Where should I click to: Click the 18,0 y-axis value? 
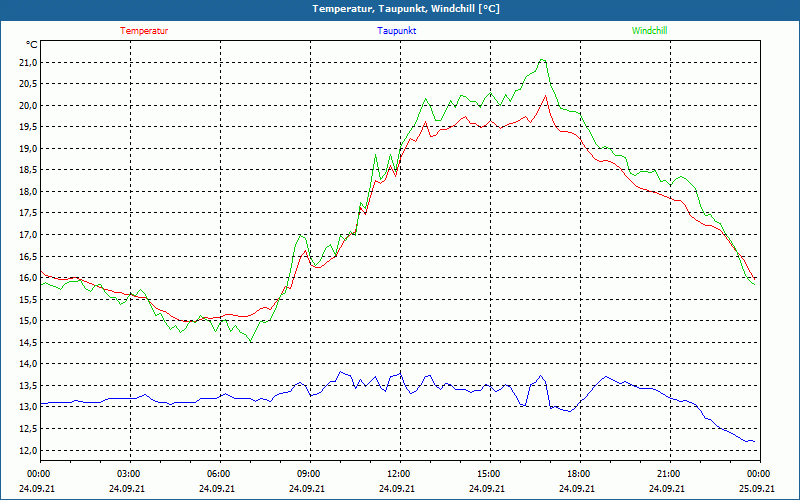point(28,192)
